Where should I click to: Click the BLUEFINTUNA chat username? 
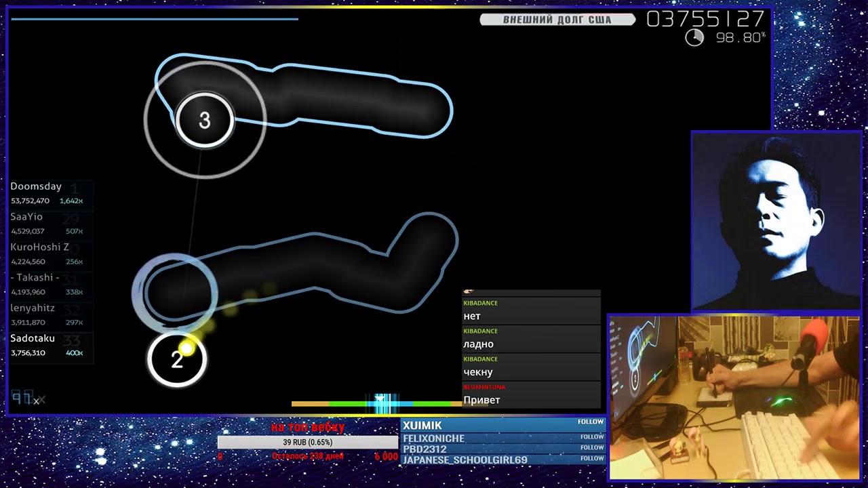point(484,387)
